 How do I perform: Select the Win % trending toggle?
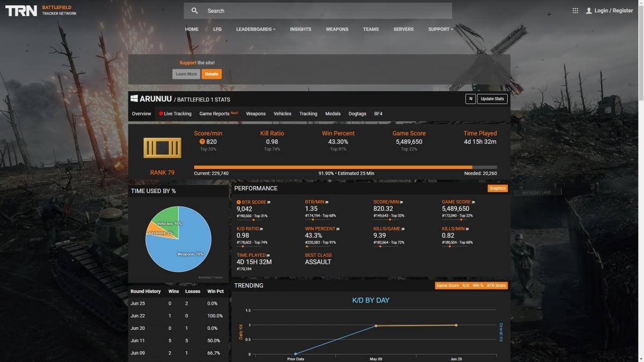478,285
